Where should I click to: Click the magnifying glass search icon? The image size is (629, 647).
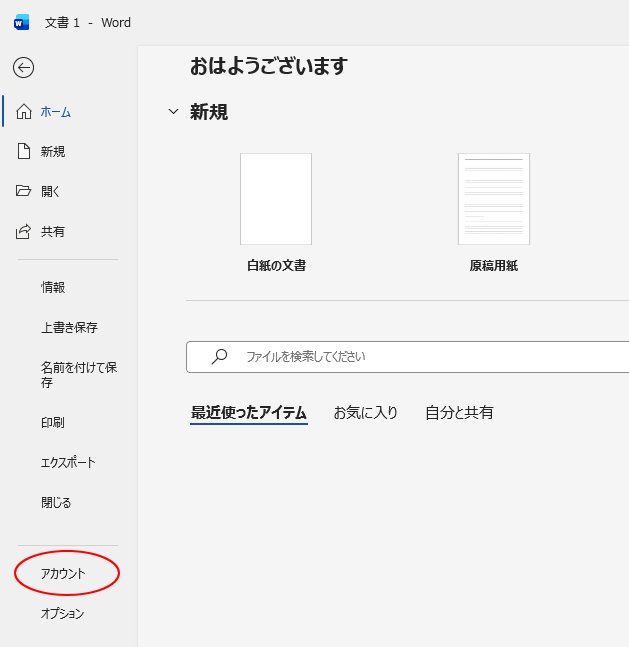[219, 357]
